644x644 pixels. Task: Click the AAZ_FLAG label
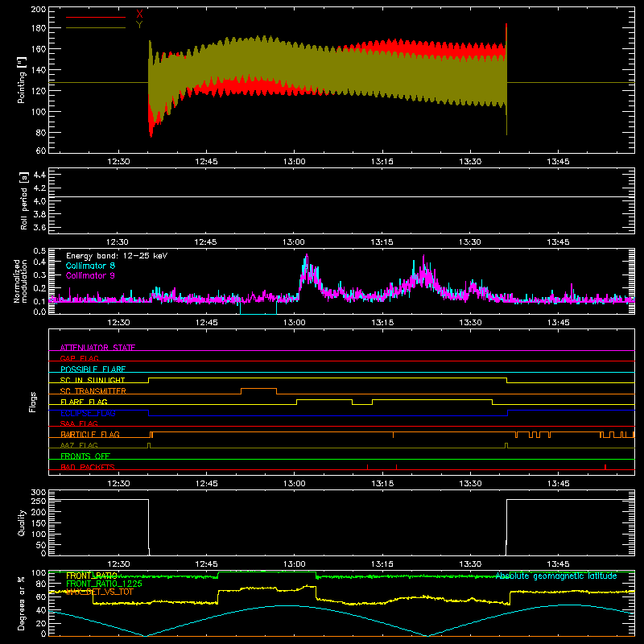pos(79,445)
